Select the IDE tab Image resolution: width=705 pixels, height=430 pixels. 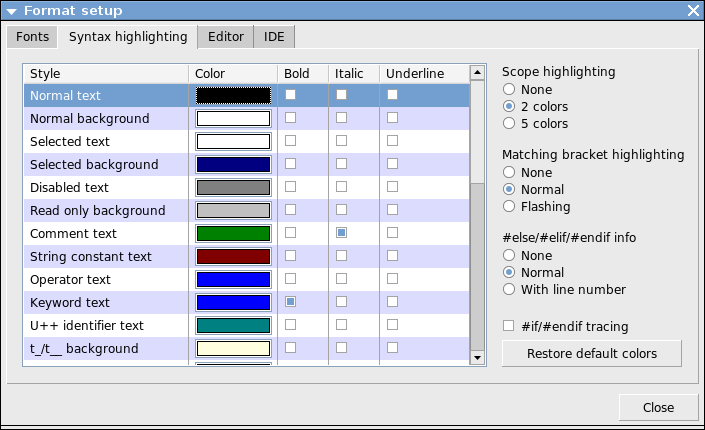coord(274,37)
